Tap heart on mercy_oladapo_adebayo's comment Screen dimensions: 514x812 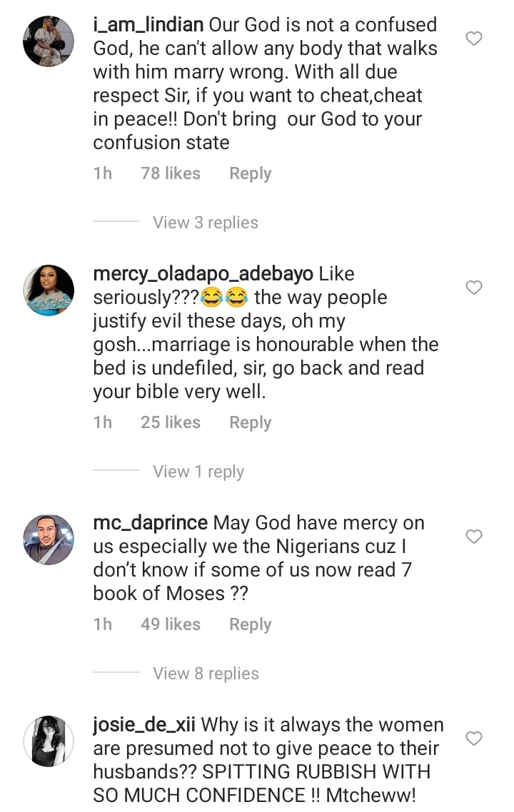pyautogui.click(x=474, y=288)
